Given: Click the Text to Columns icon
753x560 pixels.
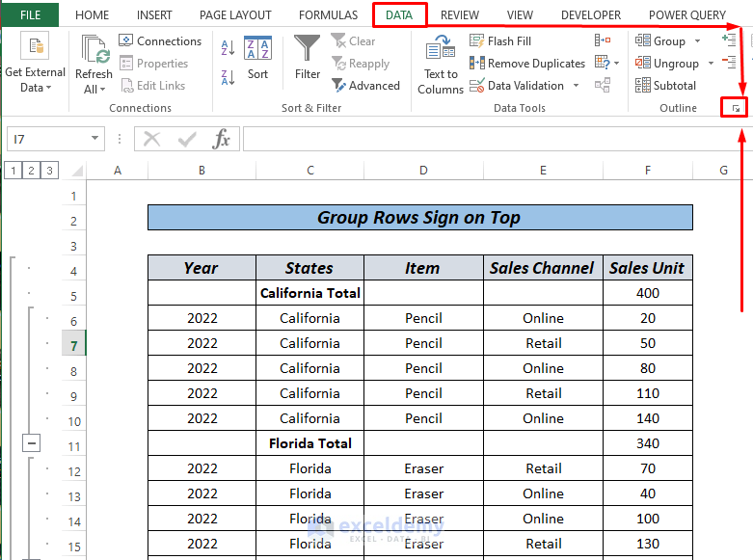Looking at the screenshot, I should pyautogui.click(x=441, y=49).
